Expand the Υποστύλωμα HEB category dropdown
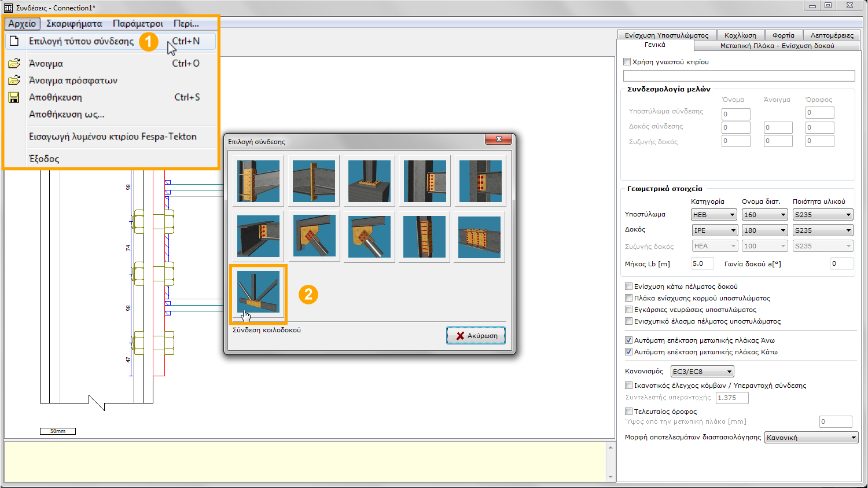Screen dimensions: 868x488 (713, 215)
